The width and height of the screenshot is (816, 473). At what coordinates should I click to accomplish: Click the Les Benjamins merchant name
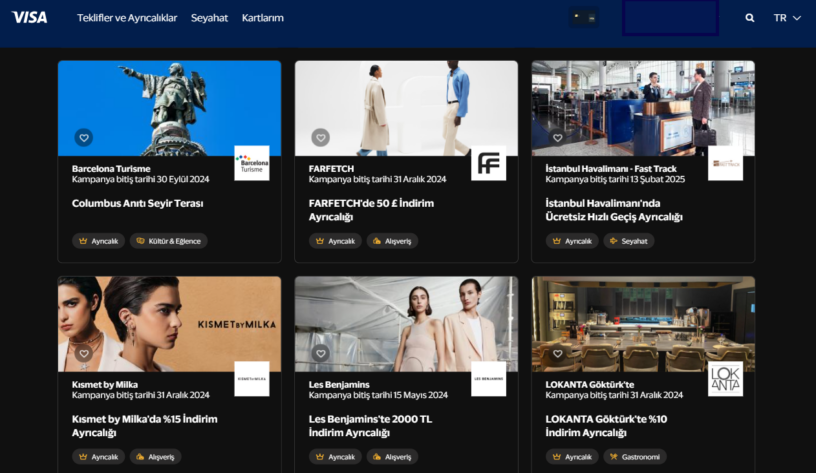click(339, 385)
